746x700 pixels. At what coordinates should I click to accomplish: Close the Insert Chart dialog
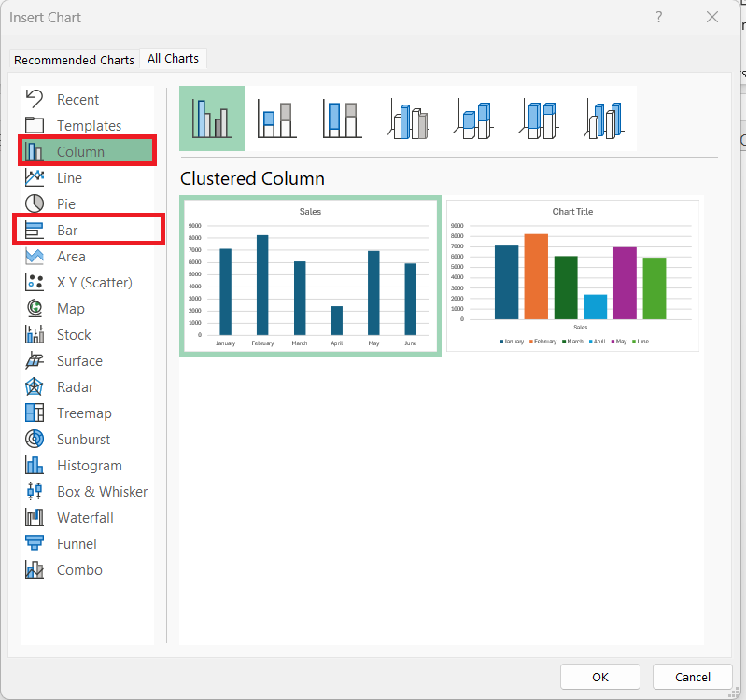pos(712,17)
